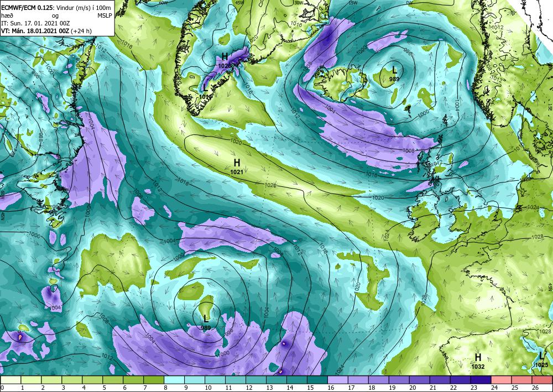
Task: Click the 23–24 m/s dark indigo legend swatch
Action: (482, 380)
